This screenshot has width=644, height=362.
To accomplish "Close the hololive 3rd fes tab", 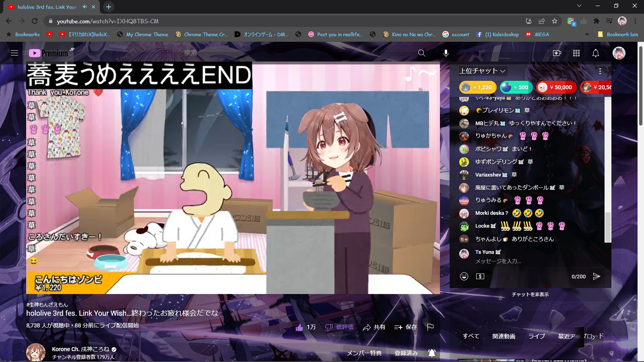I will pyautogui.click(x=93, y=7).
